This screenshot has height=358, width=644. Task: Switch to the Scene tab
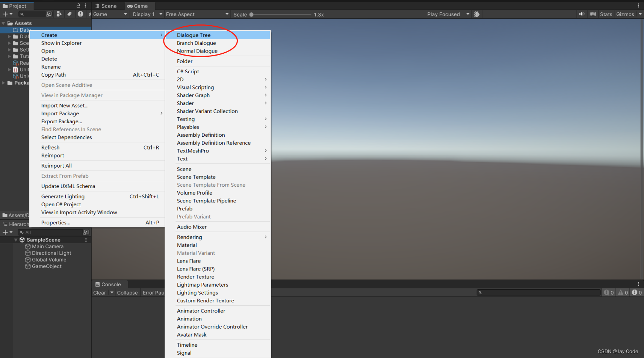(x=106, y=6)
